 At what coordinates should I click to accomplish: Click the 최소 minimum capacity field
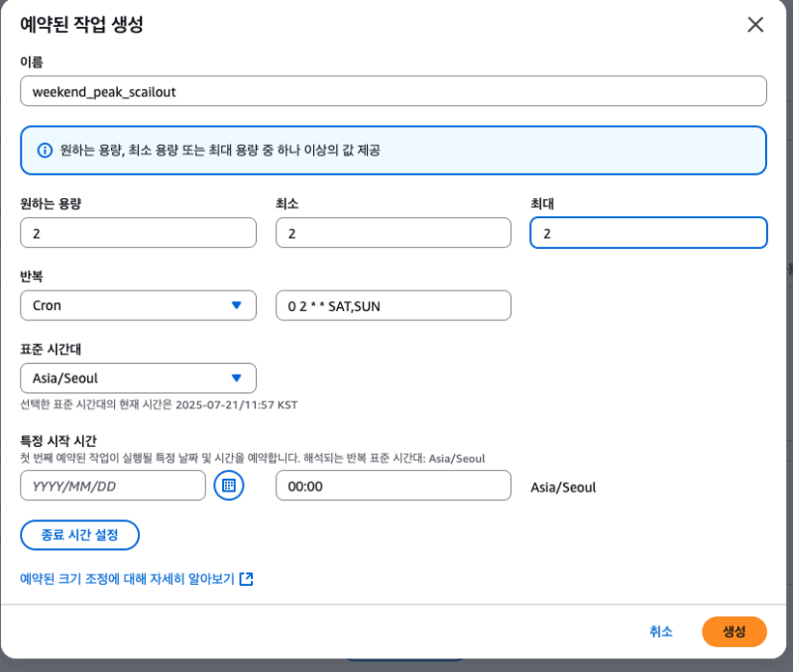tap(393, 233)
